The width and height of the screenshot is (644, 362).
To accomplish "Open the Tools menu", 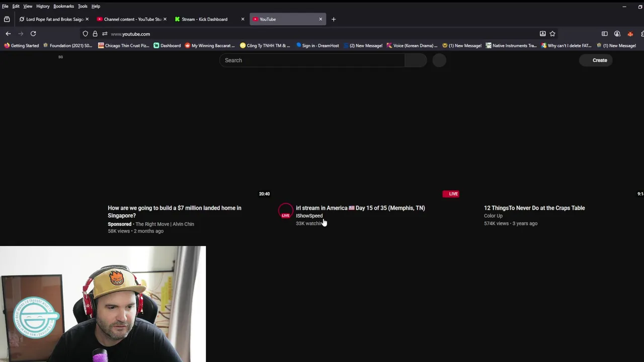I will 83,6.
